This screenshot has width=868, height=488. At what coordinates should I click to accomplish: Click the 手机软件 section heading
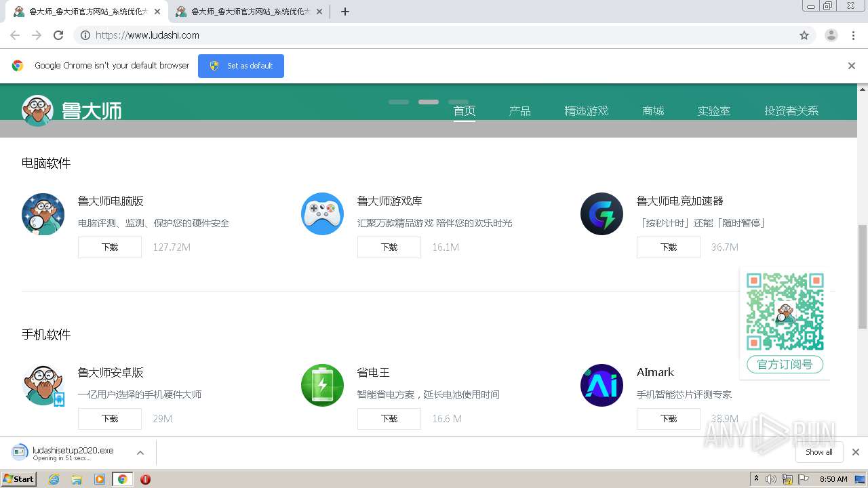(46, 335)
